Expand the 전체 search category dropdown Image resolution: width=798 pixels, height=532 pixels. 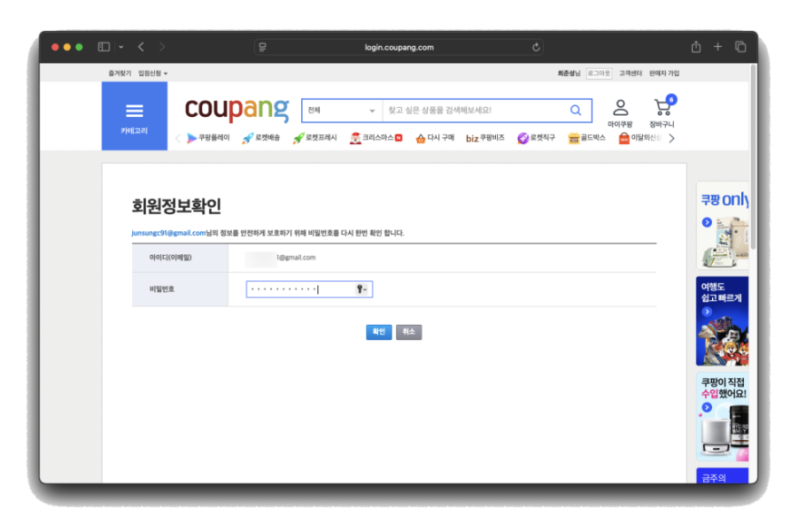[x=341, y=111]
